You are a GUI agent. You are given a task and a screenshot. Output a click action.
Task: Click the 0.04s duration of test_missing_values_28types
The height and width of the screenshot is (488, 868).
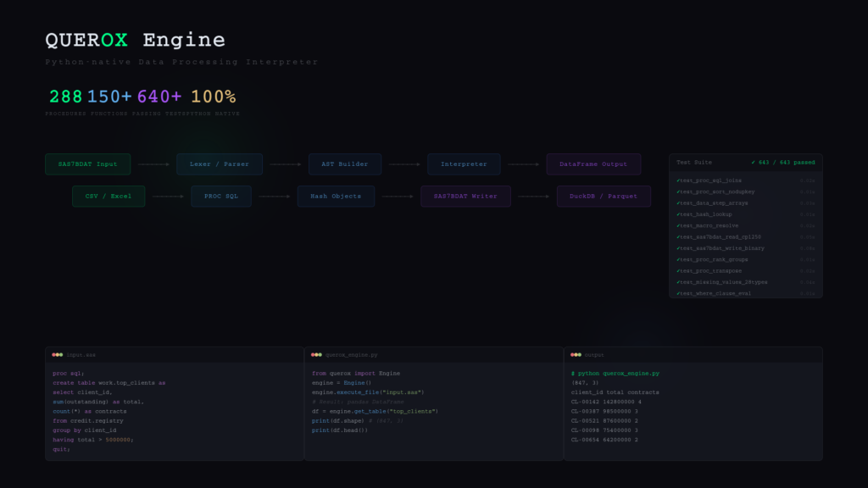point(807,282)
